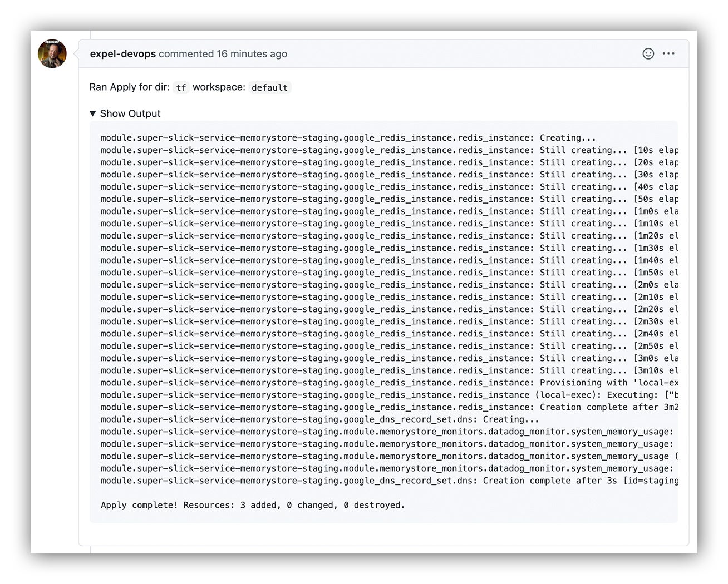This screenshot has height=584, width=728.
Task: Click the log line with '[1m50s el'
Action: (389, 273)
